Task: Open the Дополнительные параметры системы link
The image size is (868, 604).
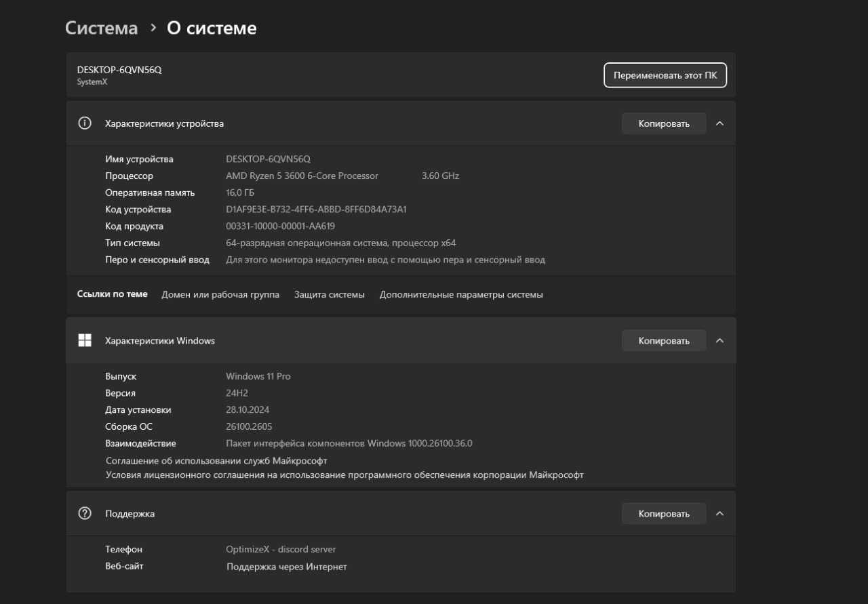Action: [461, 295]
